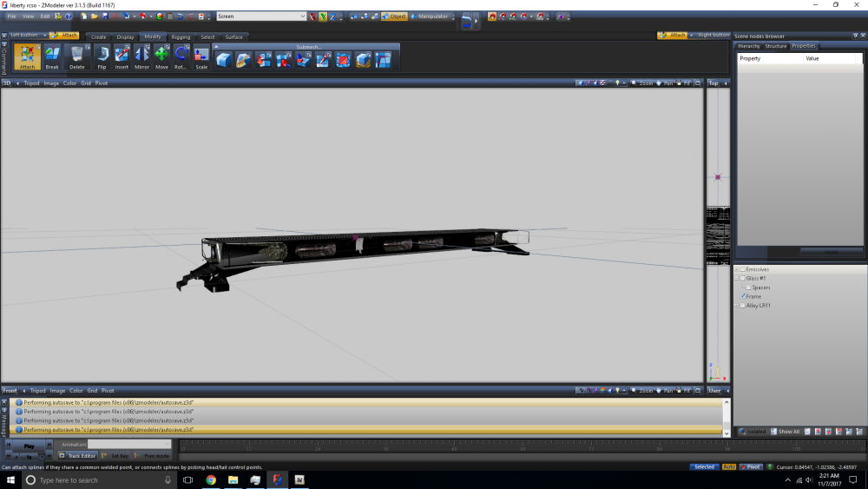Click the Show All button

pyautogui.click(x=785, y=432)
